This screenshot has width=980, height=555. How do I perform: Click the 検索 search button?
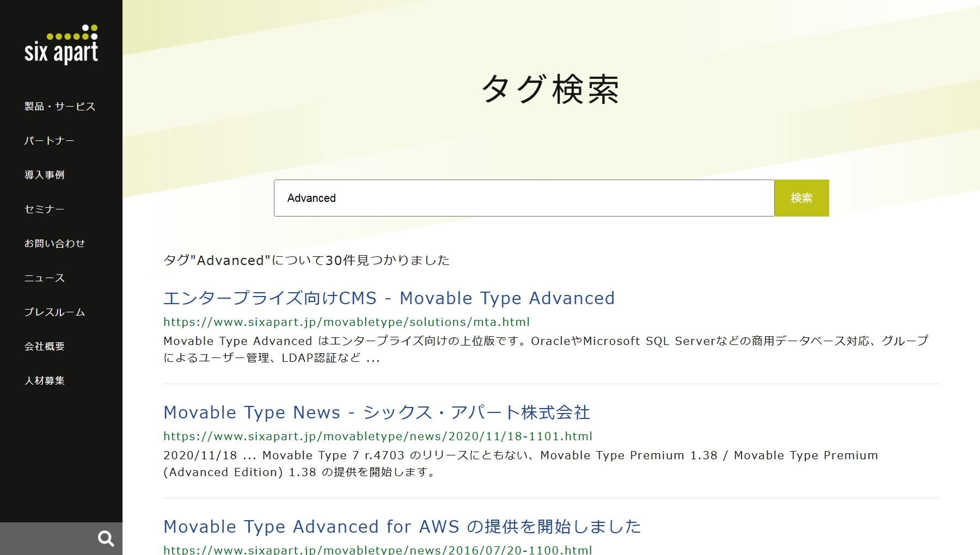pos(801,198)
